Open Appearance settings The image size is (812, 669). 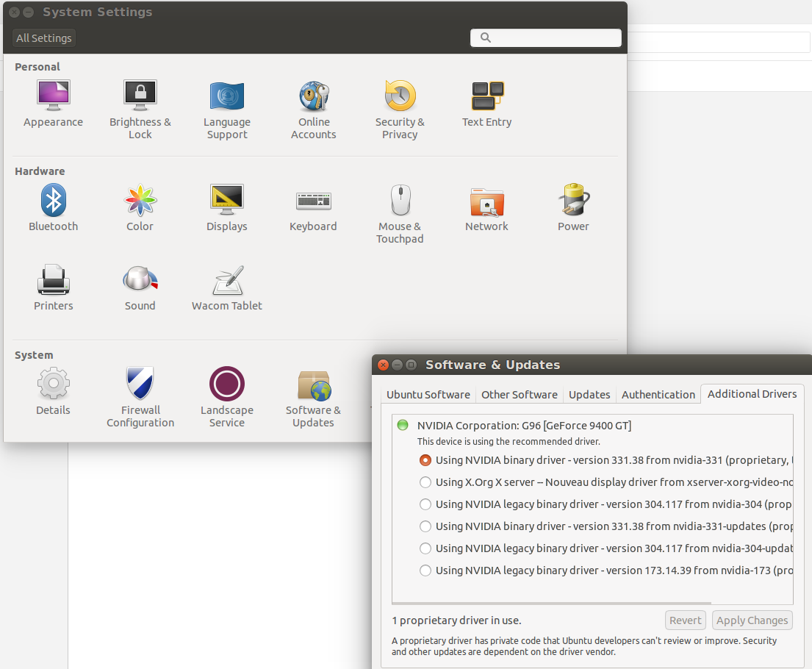coord(54,104)
